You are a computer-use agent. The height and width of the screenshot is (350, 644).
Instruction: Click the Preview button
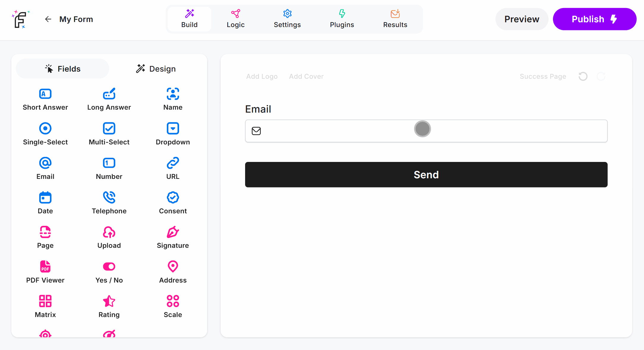click(x=522, y=19)
